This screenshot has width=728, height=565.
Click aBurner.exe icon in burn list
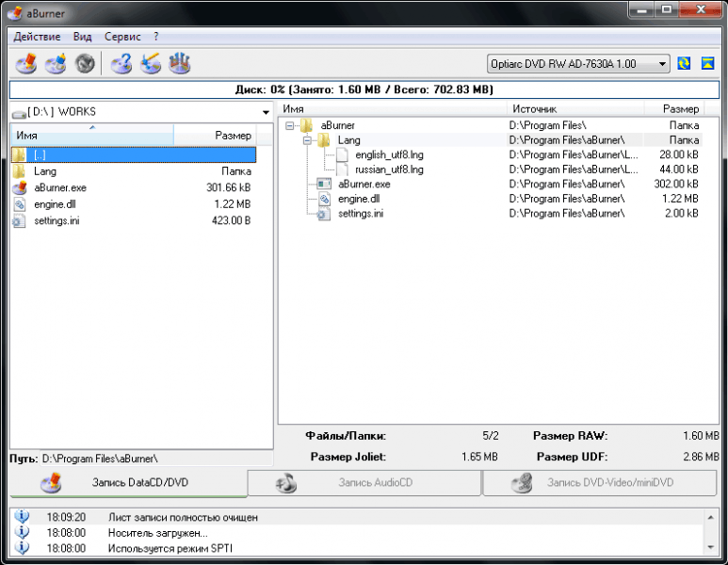324,185
